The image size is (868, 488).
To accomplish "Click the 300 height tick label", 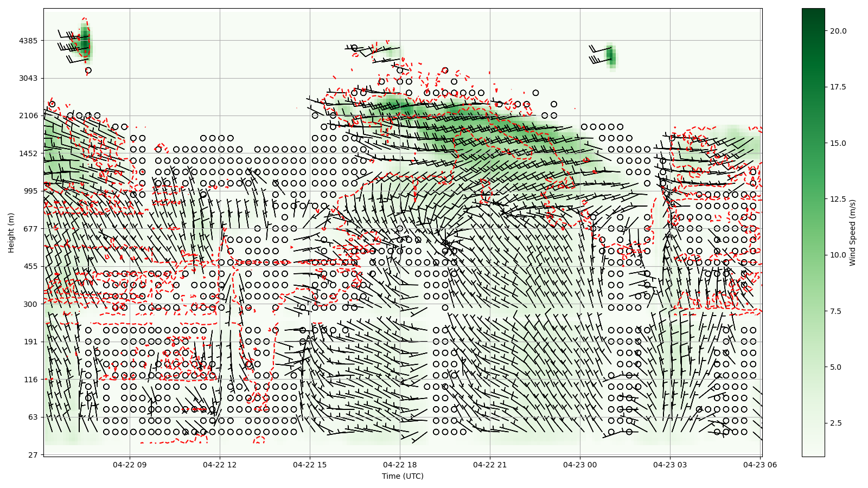I will [x=30, y=304].
